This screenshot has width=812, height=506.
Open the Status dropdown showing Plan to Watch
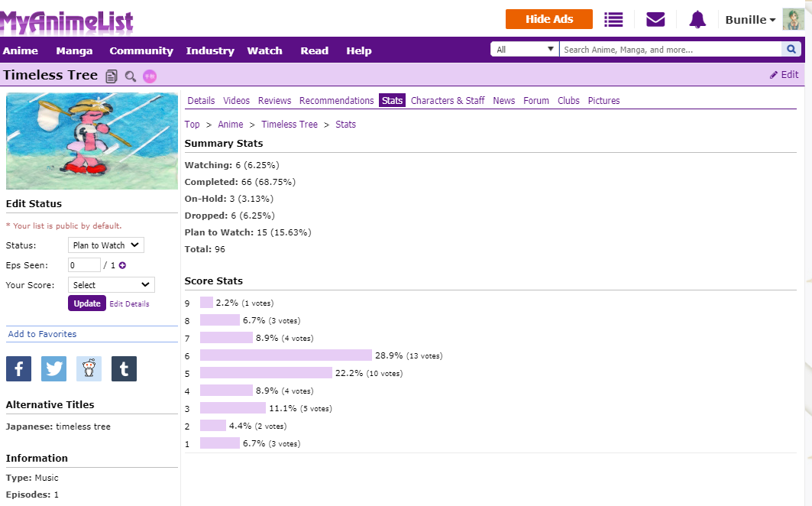click(105, 245)
